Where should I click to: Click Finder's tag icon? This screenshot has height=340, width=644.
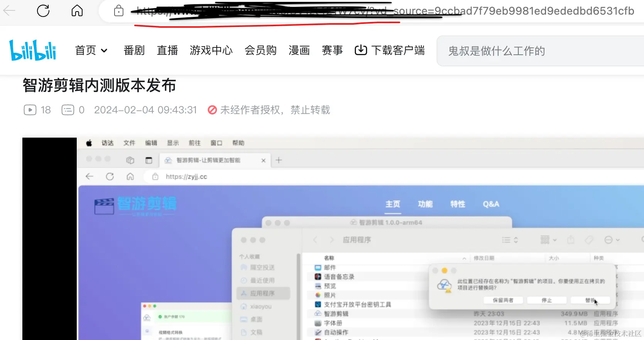589,240
